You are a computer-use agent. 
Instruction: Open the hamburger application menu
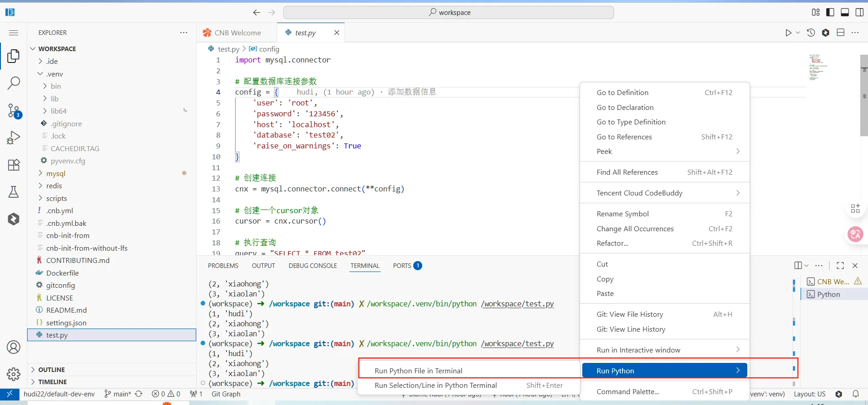pyautogui.click(x=14, y=33)
